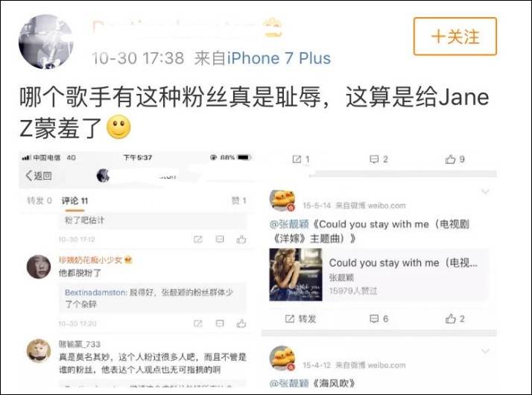Open iPhone 7 Plus source link
The height and width of the screenshot is (395, 532).
[x=279, y=58]
